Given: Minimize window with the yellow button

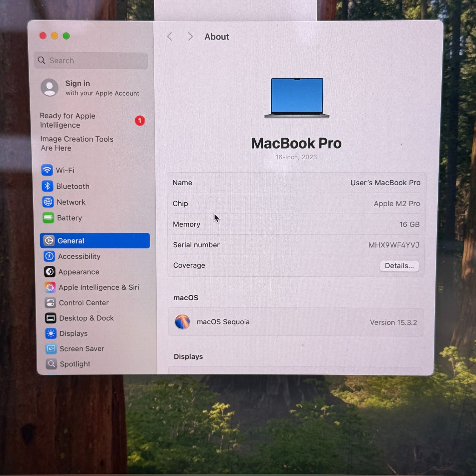Looking at the screenshot, I should [x=55, y=36].
